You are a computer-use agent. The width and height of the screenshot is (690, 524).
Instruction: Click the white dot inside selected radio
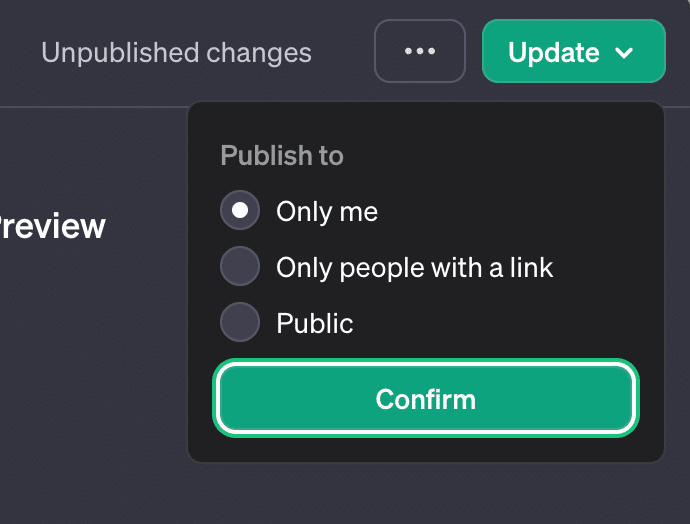pyautogui.click(x=240, y=211)
